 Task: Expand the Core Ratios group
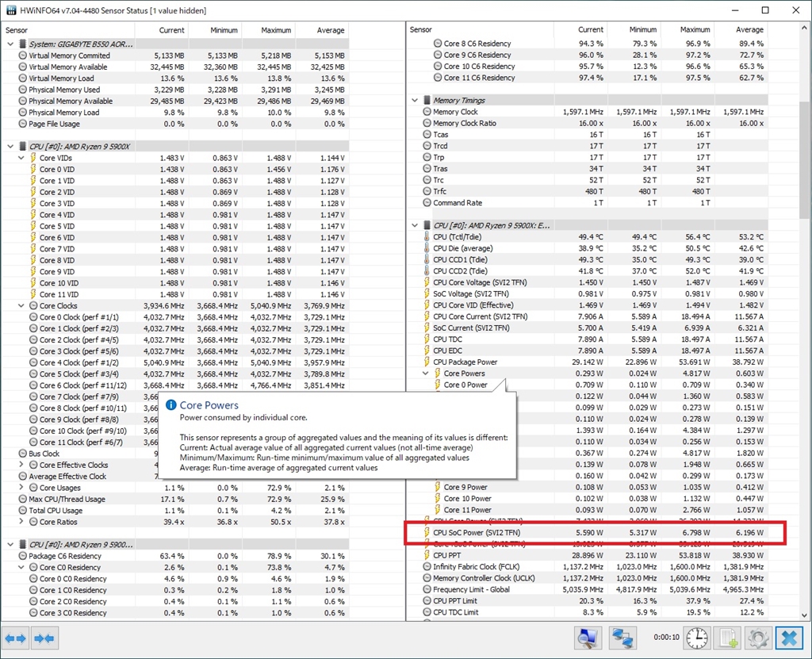21,522
